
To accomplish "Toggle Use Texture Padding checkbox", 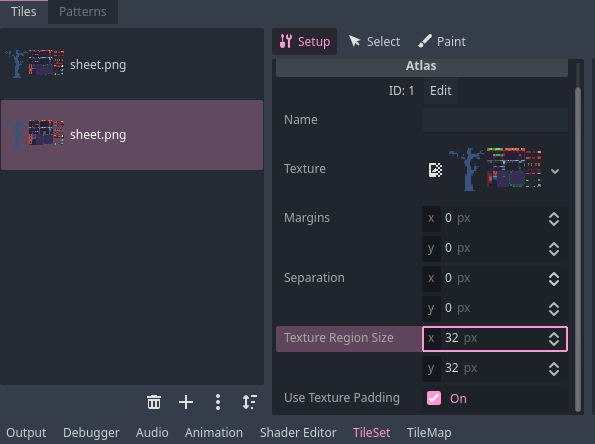I will [434, 398].
